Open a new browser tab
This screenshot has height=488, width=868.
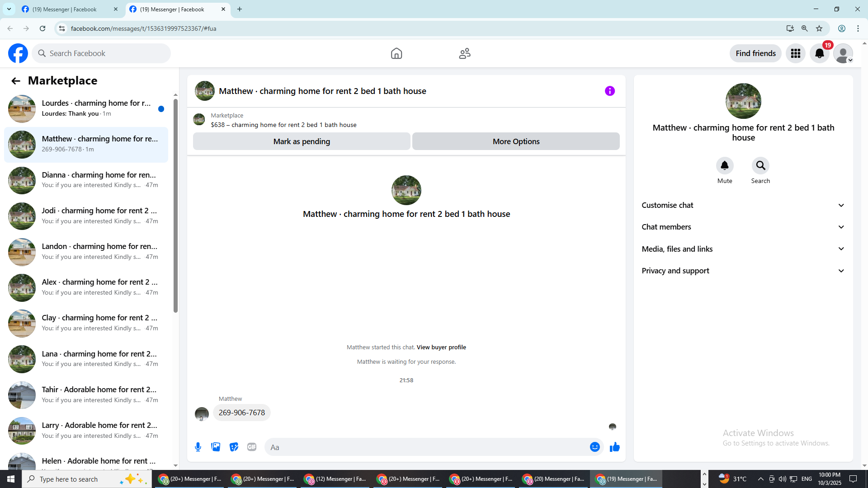point(240,9)
